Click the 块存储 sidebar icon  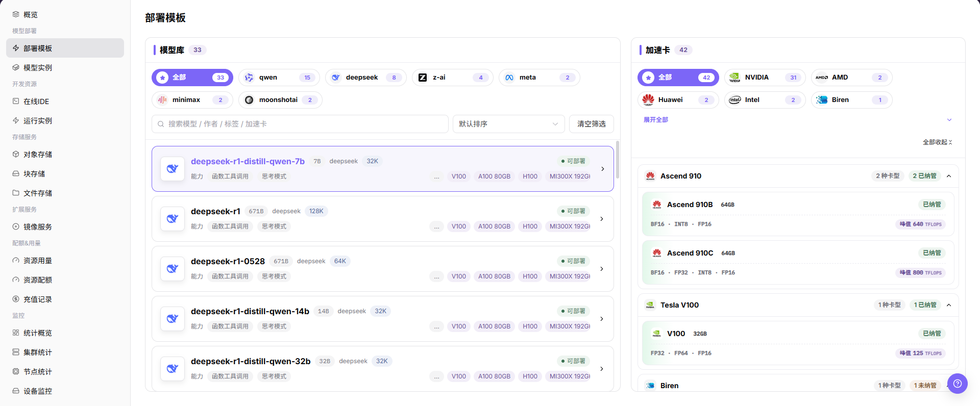point(16,173)
